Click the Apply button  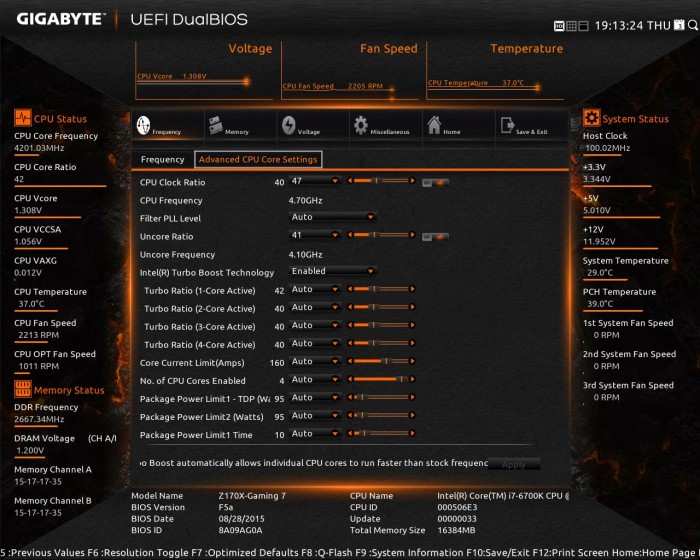pyautogui.click(x=513, y=464)
